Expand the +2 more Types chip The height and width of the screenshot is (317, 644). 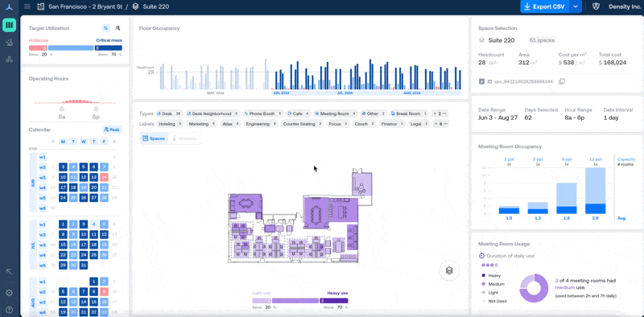coord(440,113)
